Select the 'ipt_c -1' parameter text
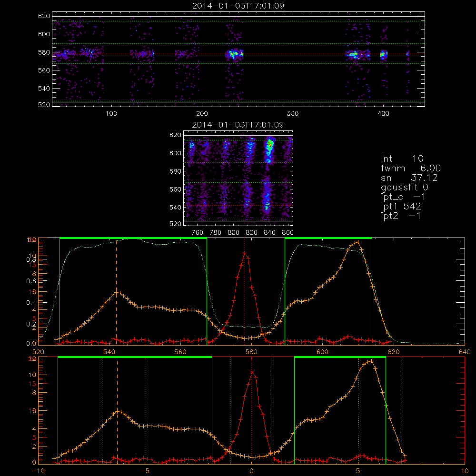 click(403, 197)
